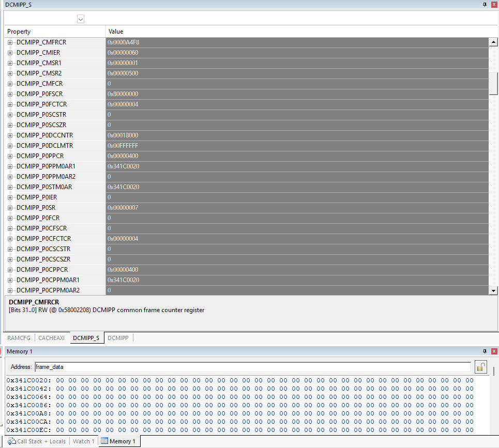499x448 pixels.
Task: Expand the DCMIPP_P0CSCSTR register row
Action: point(10,249)
